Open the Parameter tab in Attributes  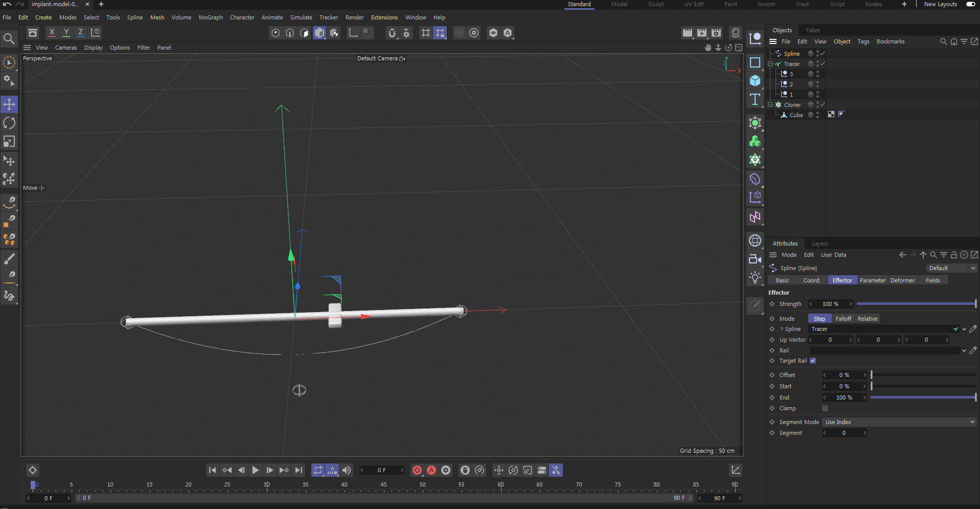873,280
